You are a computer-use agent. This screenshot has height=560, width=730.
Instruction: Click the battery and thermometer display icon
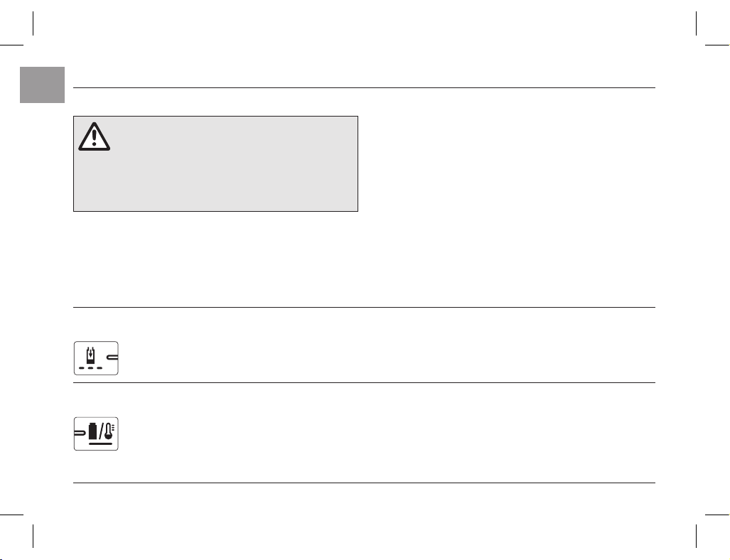96,434
